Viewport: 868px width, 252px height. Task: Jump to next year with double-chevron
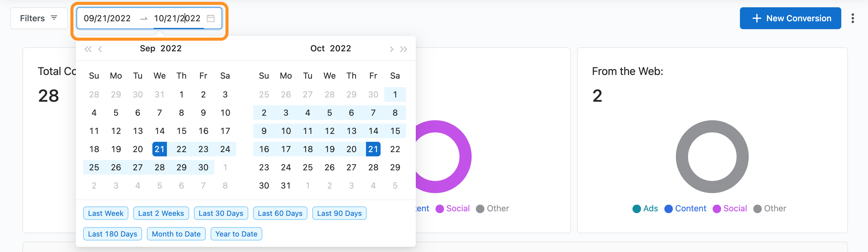[403, 49]
